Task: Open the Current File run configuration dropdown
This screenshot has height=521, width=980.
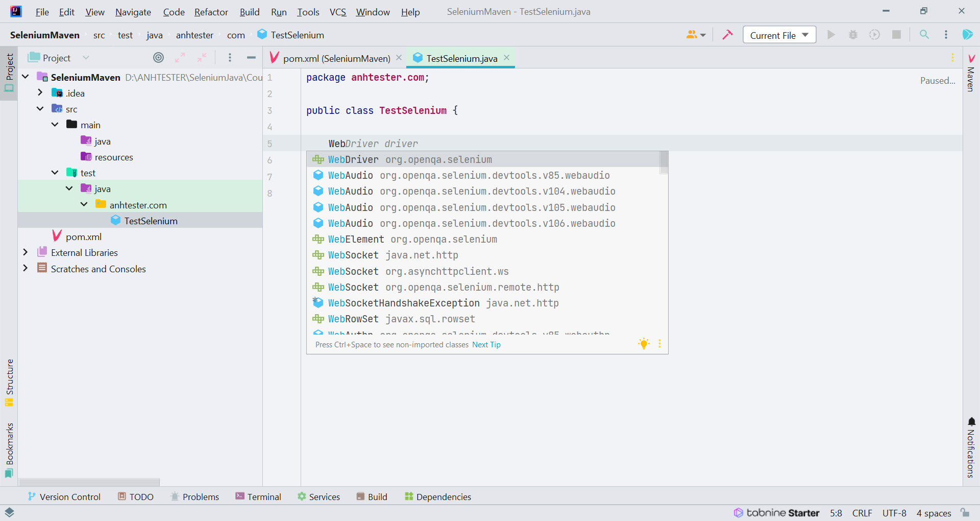Action: coord(779,35)
